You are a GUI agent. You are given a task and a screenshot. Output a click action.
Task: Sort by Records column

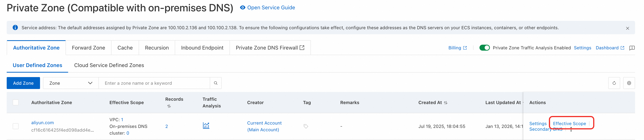(x=169, y=106)
